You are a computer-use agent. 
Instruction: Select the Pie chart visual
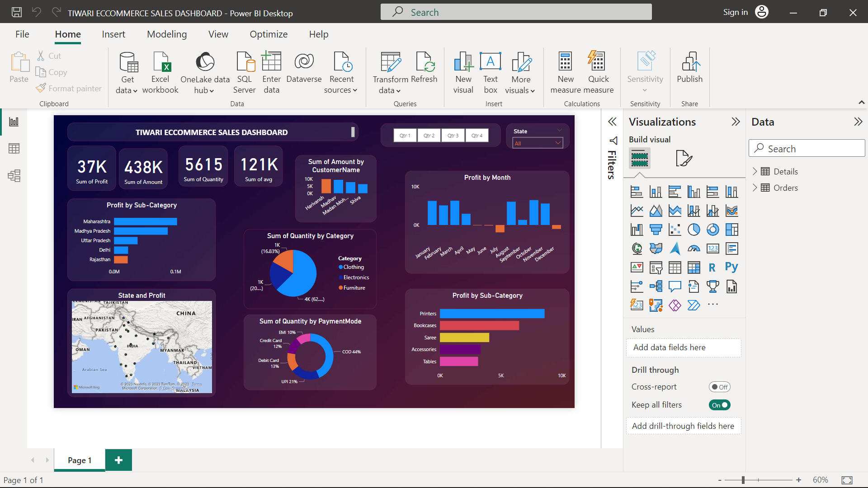point(693,229)
